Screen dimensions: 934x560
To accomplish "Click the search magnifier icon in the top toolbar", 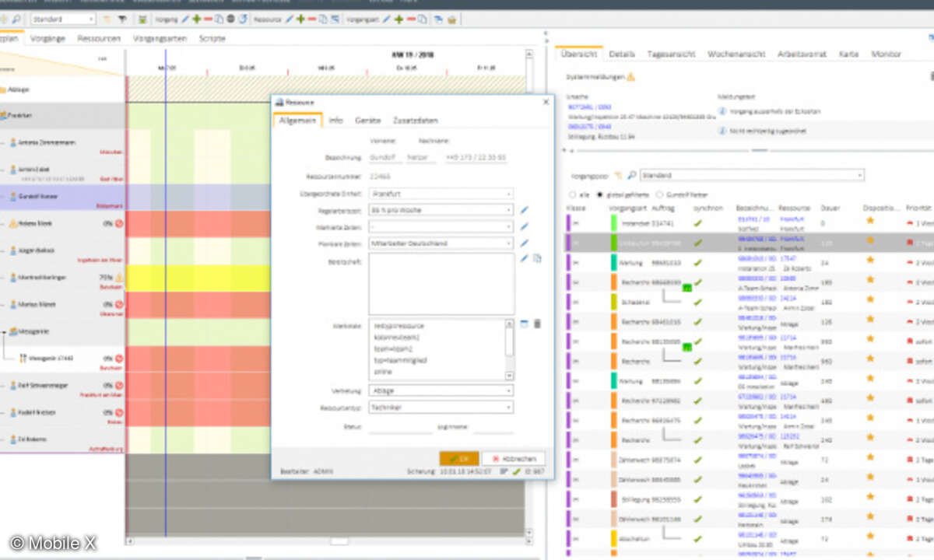I will (x=17, y=19).
